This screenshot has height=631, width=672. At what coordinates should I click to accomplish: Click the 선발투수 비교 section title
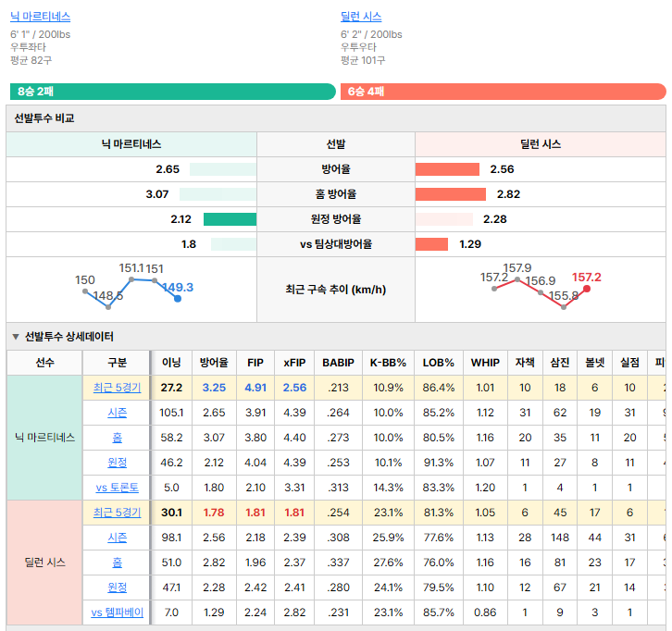pos(44,118)
